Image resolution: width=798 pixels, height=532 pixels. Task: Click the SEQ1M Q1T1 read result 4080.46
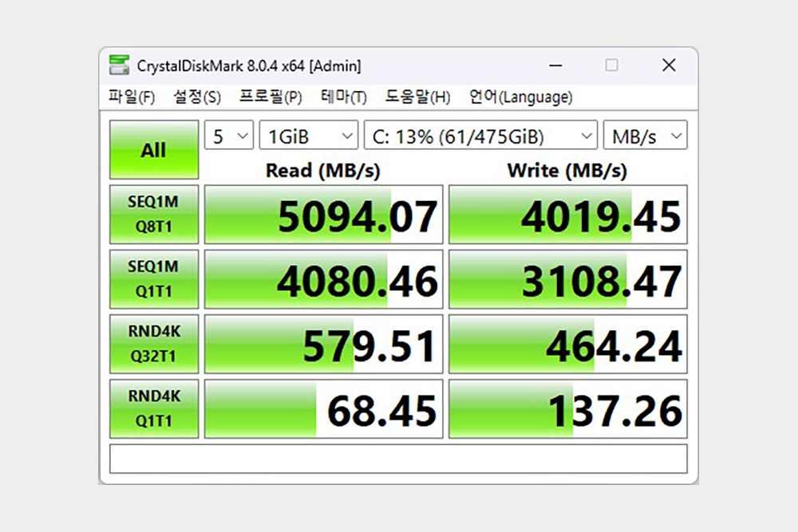click(x=324, y=278)
